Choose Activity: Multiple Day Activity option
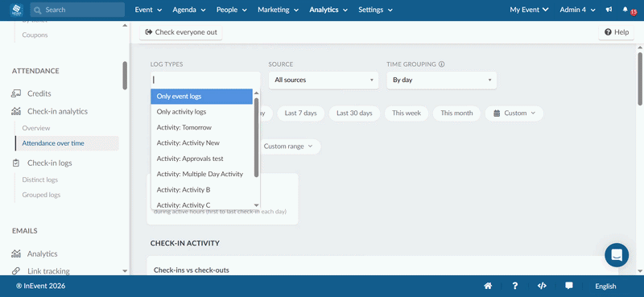644x297 pixels. pyautogui.click(x=202, y=174)
